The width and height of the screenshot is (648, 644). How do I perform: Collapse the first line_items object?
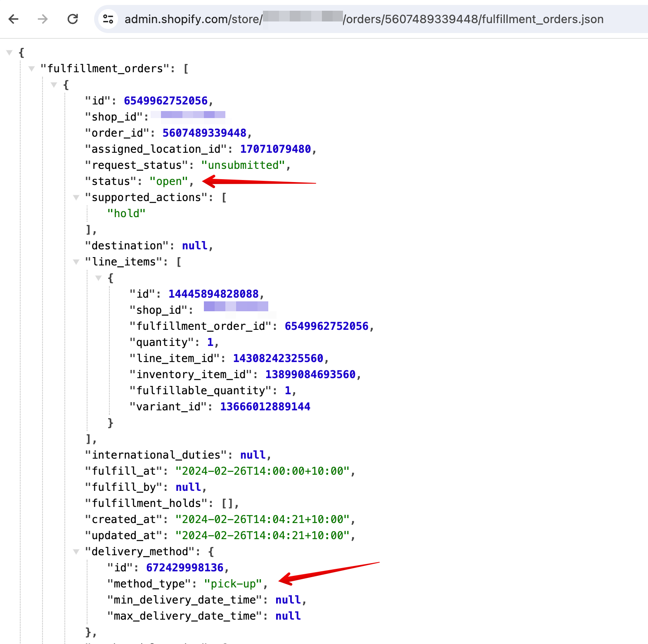click(99, 278)
